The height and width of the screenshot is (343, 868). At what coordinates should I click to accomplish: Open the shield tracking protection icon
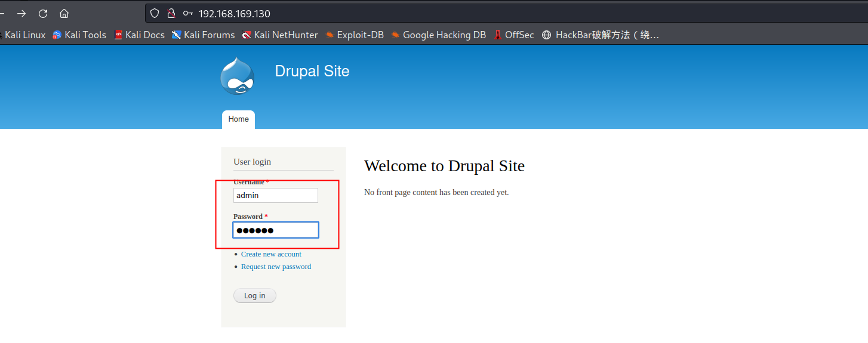tap(155, 13)
